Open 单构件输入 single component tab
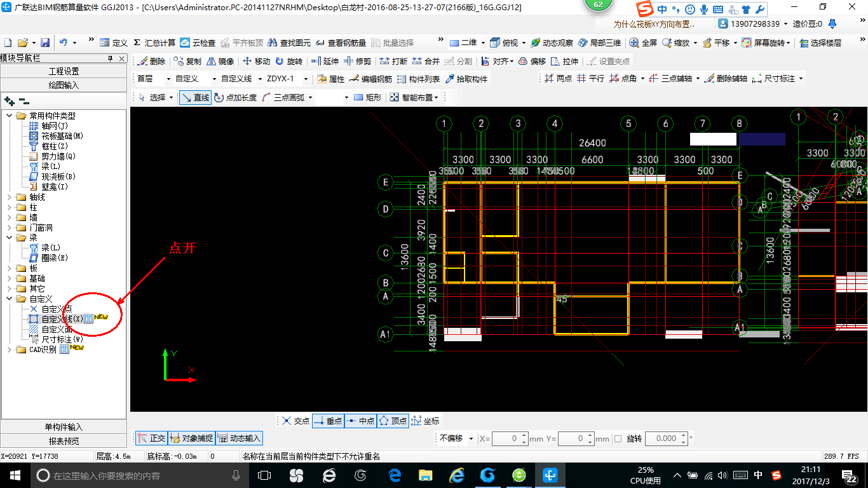Viewport: 868px width, 488px height. pos(64,427)
